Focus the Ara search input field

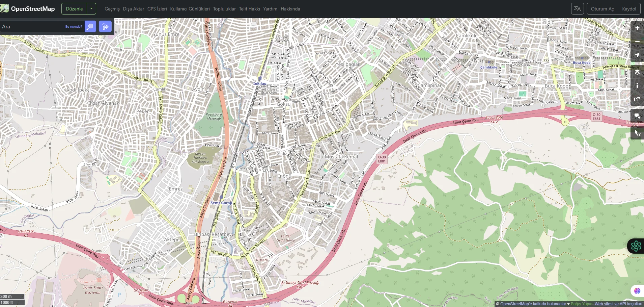[x=32, y=27]
